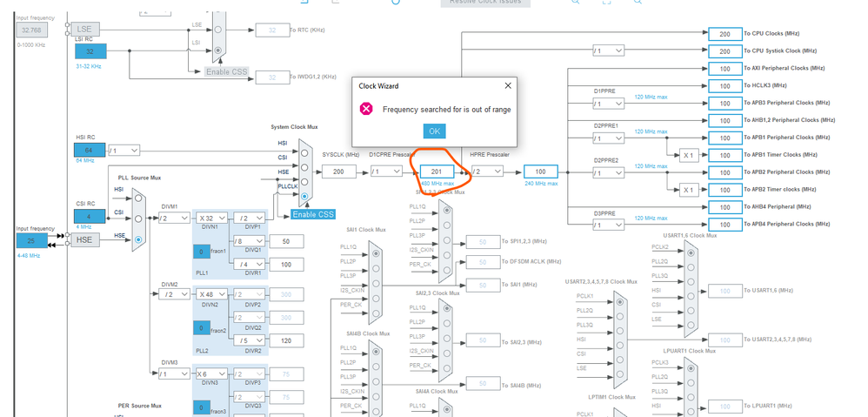
Task: Select HSE in the PLL Source Mux
Action: pos(138,239)
